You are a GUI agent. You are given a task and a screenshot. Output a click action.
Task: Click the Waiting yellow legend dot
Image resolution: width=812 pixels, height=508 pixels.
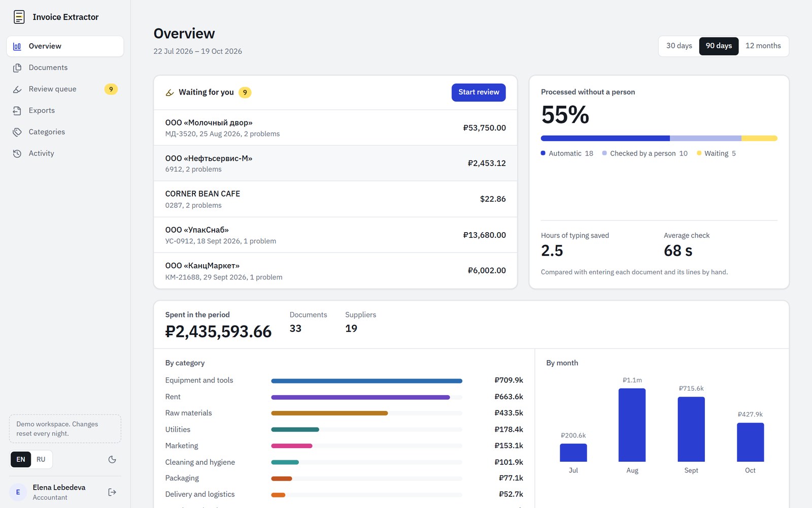pos(699,153)
